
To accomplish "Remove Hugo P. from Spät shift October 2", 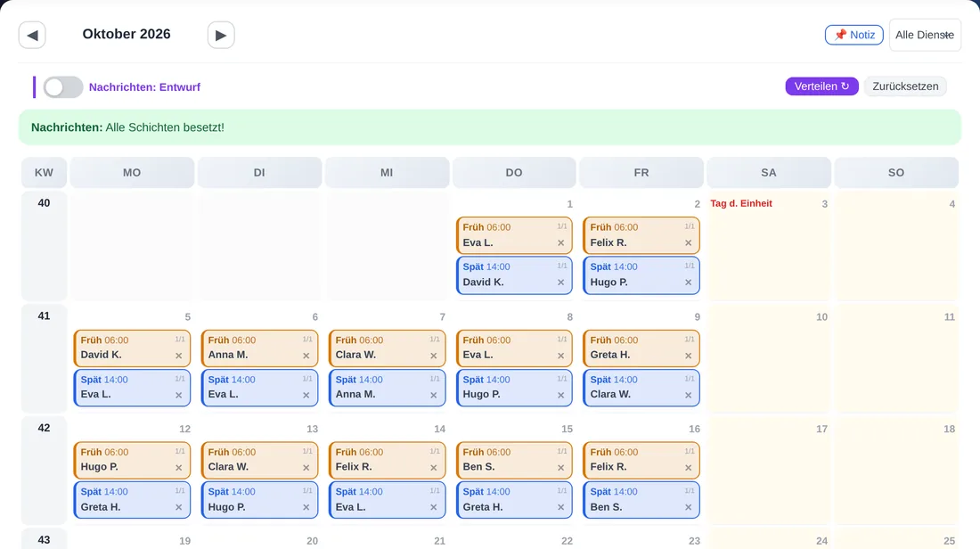I will click(688, 282).
